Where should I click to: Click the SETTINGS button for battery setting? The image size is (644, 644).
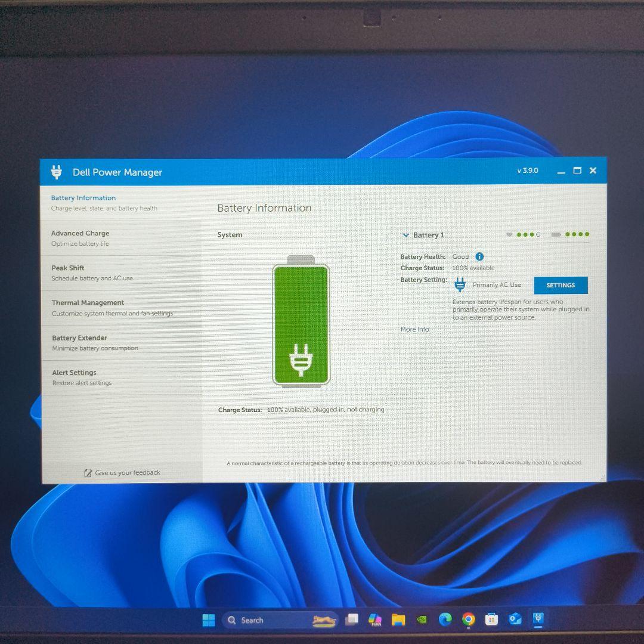[560, 285]
